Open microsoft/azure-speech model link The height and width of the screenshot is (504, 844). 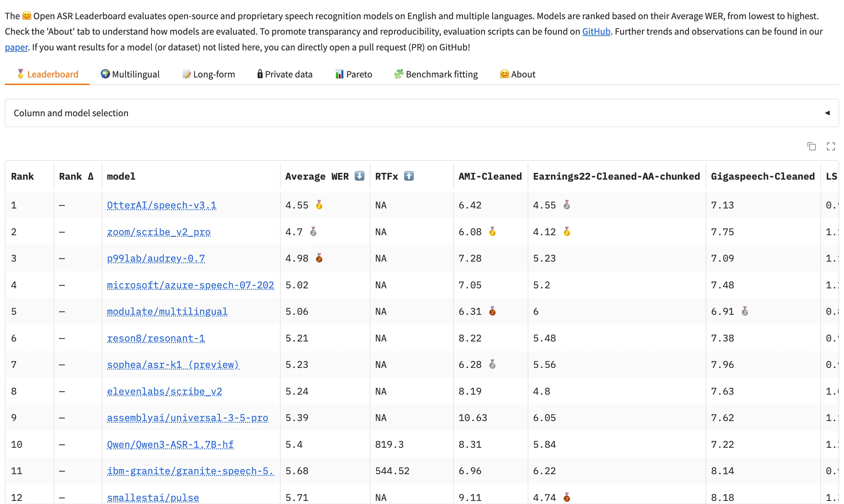190,285
